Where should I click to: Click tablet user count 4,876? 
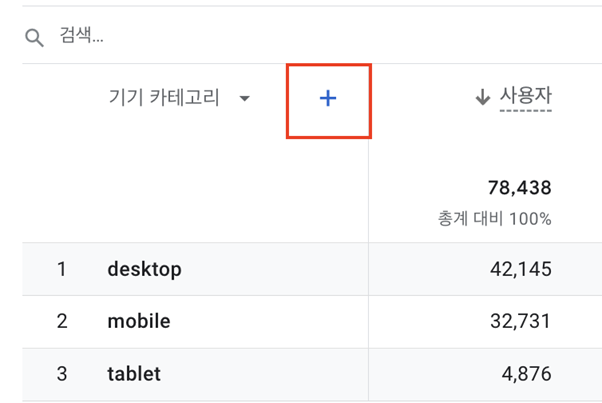(x=526, y=374)
